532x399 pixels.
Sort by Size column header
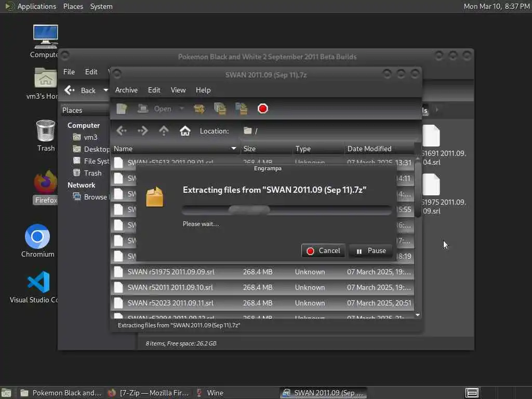pos(266,149)
